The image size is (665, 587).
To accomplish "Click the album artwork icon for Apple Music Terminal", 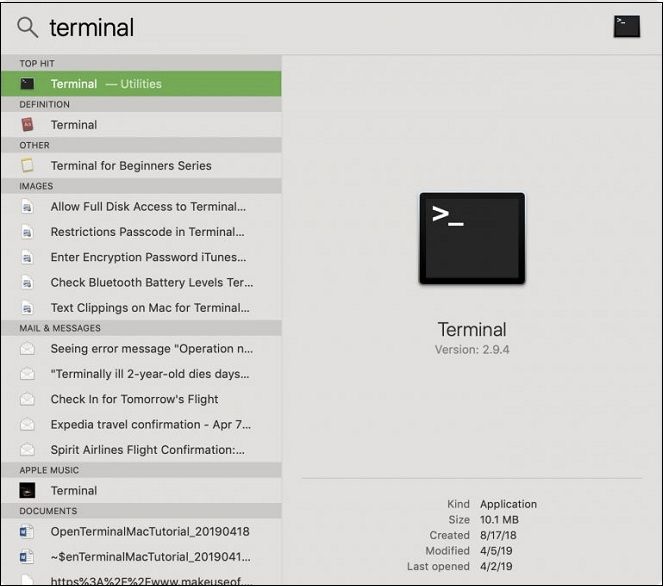I will pyautogui.click(x=27, y=491).
